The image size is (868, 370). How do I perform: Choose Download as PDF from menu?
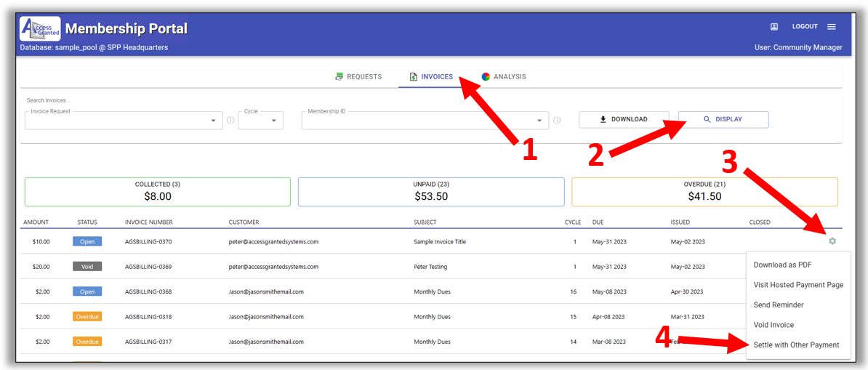click(x=782, y=265)
